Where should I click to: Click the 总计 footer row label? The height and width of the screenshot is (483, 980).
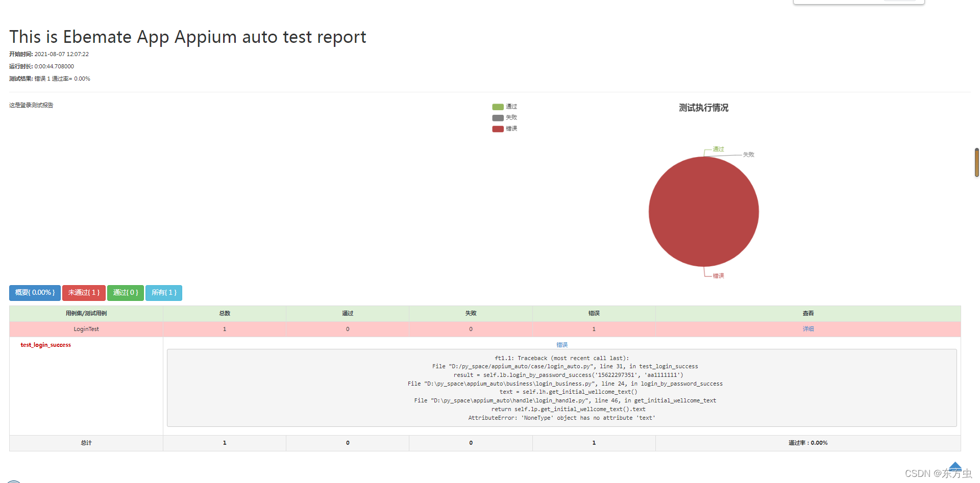[86, 443]
